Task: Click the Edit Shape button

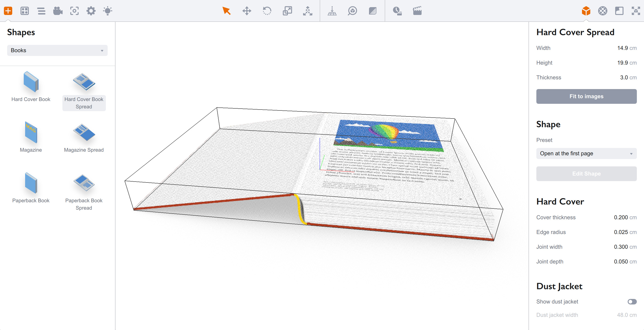Action: (x=586, y=174)
